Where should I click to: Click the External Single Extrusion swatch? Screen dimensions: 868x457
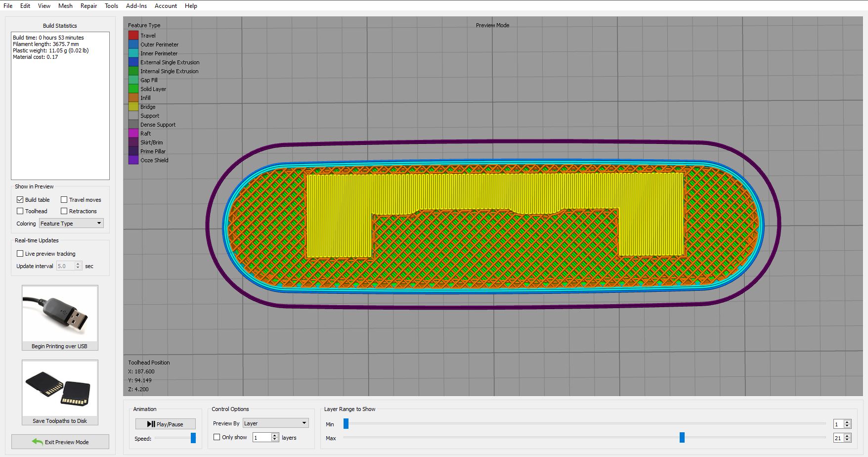point(133,62)
